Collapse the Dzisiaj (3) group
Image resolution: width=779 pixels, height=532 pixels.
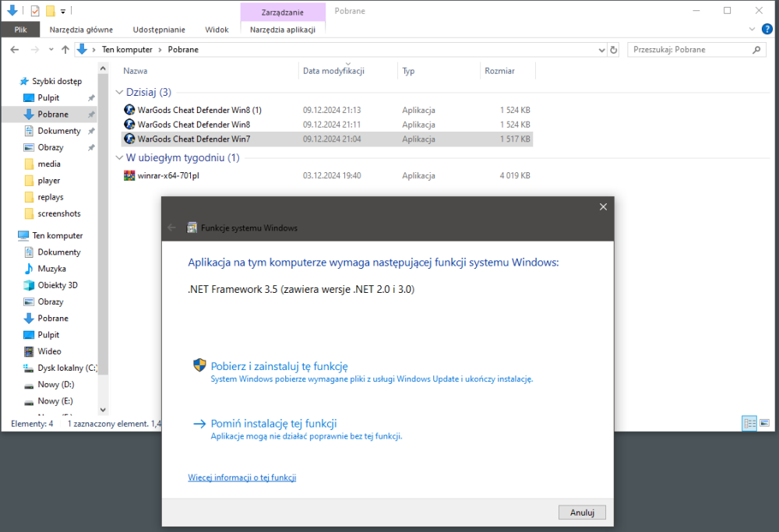point(119,92)
